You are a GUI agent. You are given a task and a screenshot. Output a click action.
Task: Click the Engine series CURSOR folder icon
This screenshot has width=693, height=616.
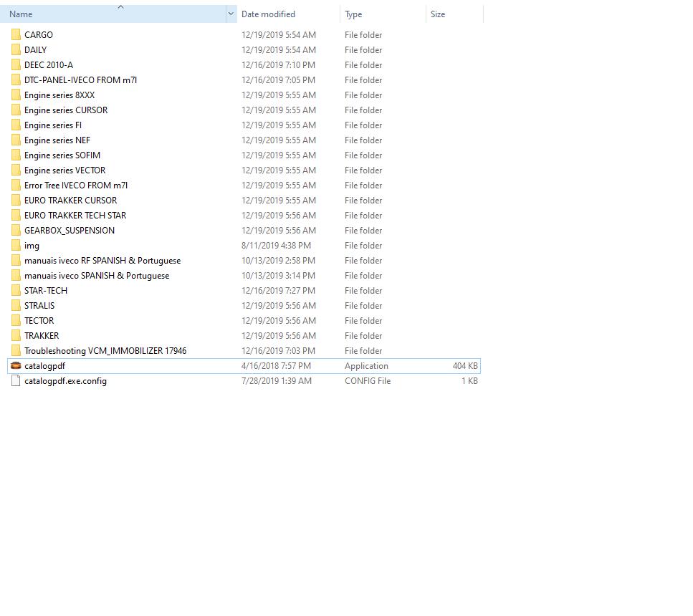pos(16,110)
